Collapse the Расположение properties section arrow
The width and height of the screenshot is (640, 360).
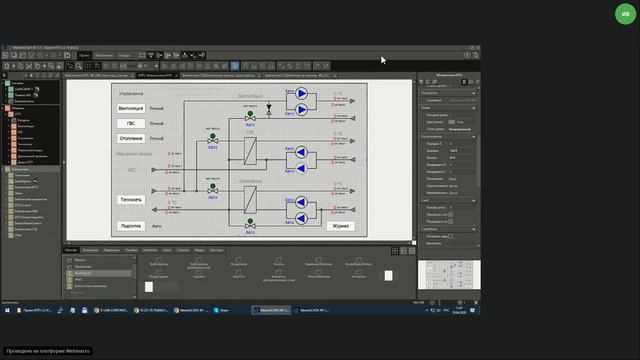click(x=473, y=137)
